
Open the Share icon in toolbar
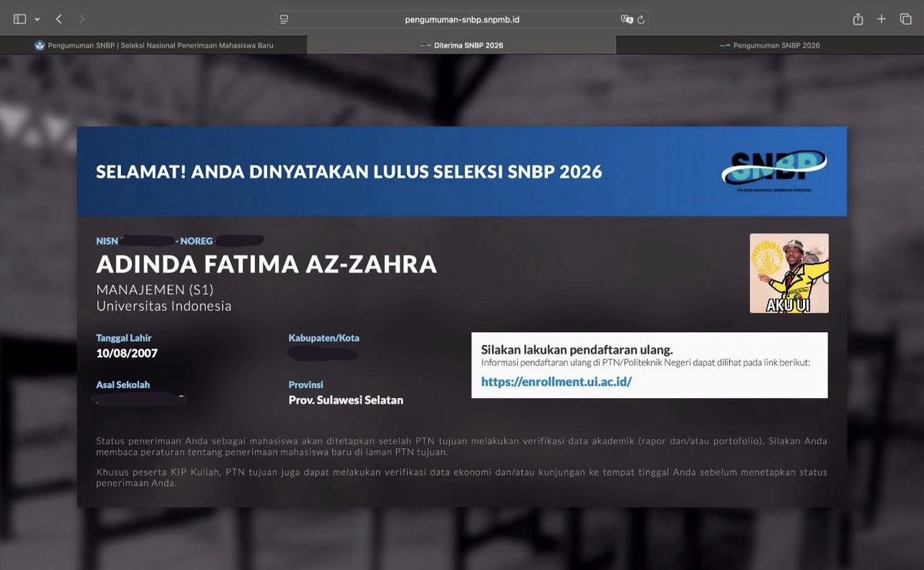[858, 18]
